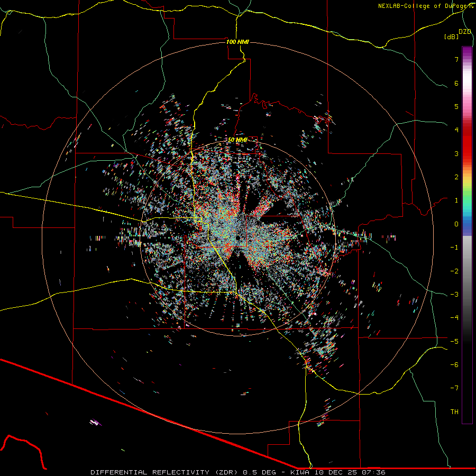Click the -1 dB value on color scale
The image size is (476, 476).
[454, 248]
